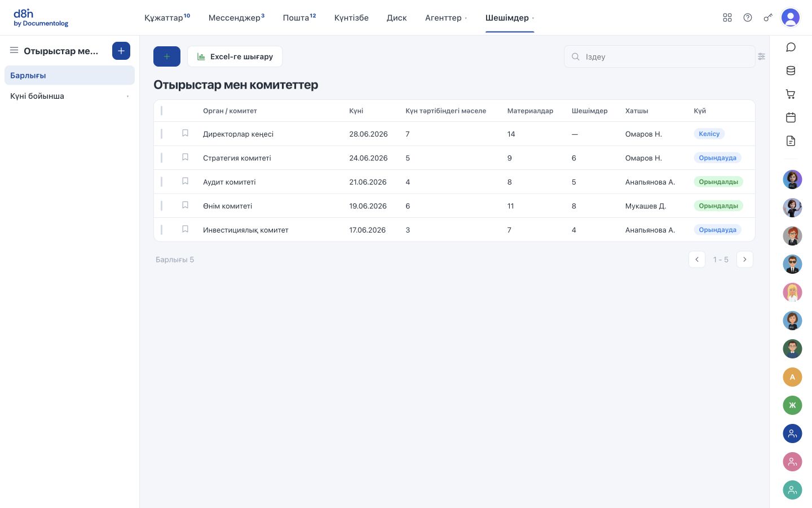Image resolution: width=812 pixels, height=508 pixels.
Task: Click the blue plus button in sidebar
Action: (x=121, y=51)
